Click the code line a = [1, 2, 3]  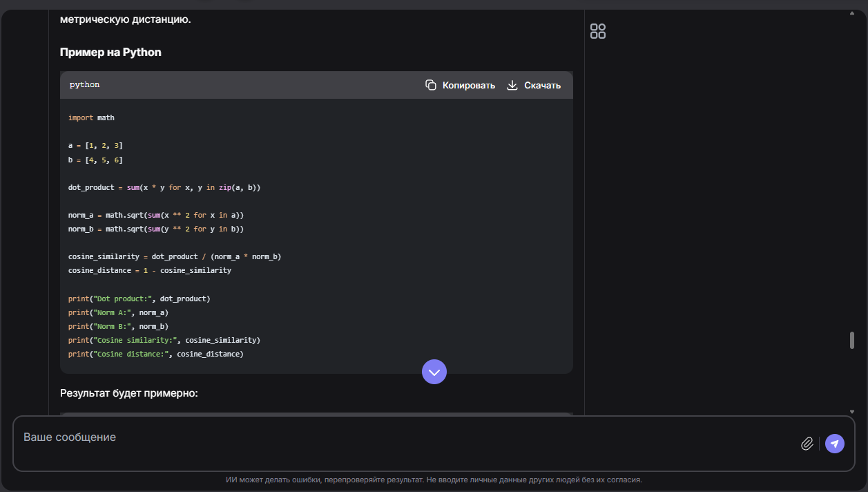95,146
